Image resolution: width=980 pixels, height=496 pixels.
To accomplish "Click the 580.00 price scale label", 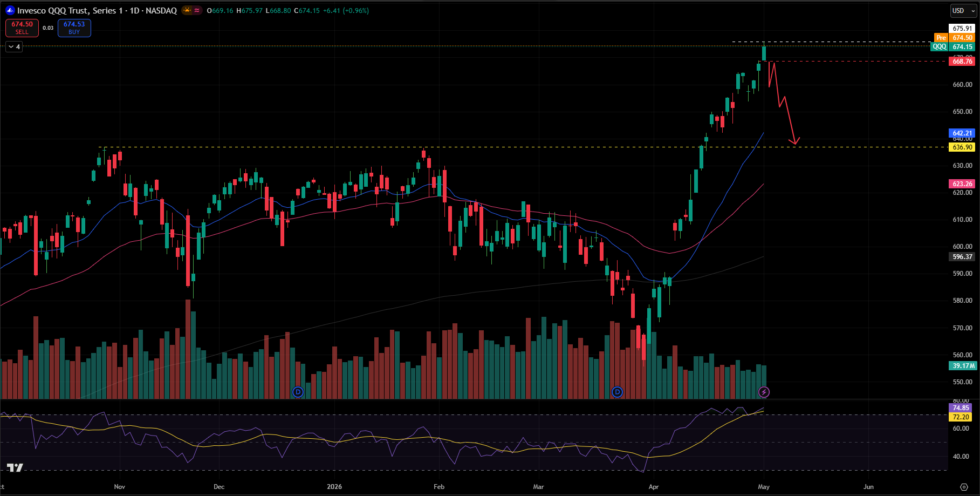I will coord(963,301).
